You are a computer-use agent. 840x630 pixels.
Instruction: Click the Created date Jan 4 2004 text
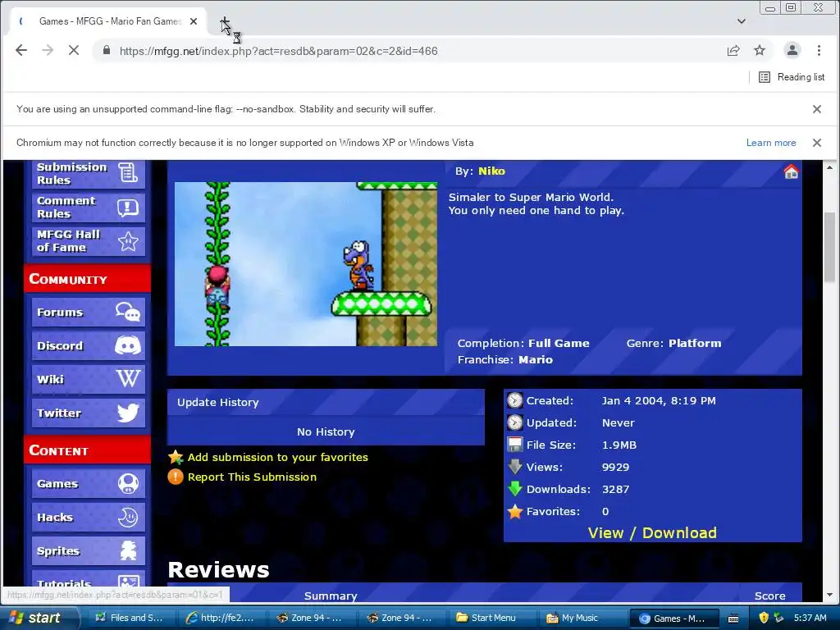coord(659,400)
